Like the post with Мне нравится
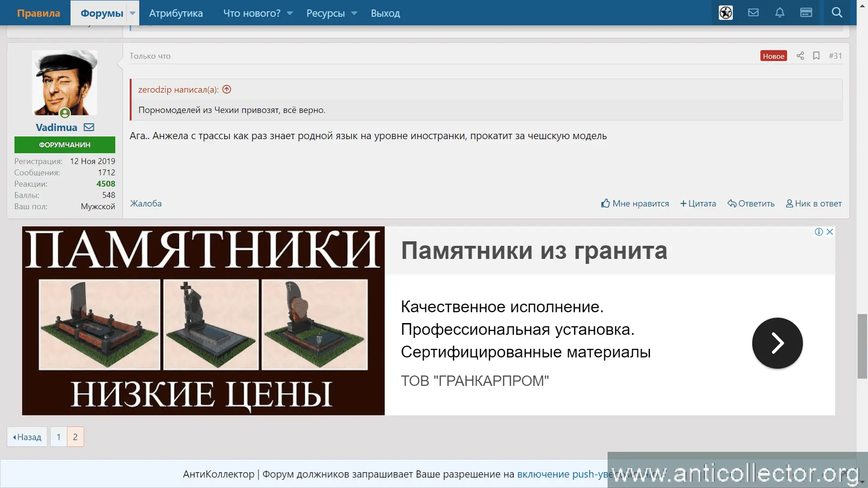Screen dimensions: 868x488 coord(635,203)
